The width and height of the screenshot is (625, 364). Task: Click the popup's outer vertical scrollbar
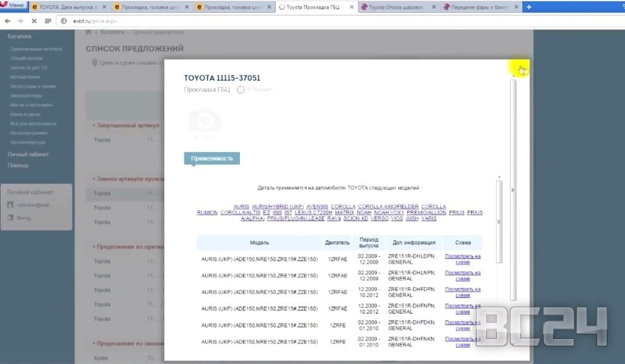click(x=513, y=189)
